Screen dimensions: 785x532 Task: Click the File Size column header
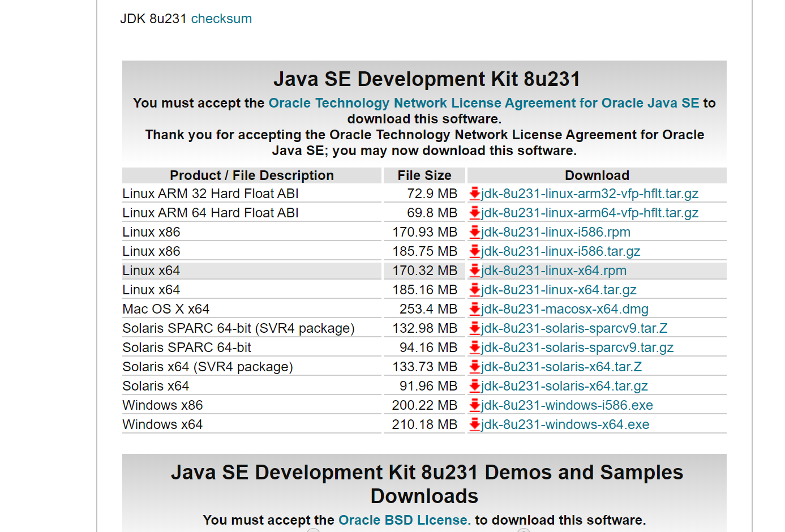424,175
